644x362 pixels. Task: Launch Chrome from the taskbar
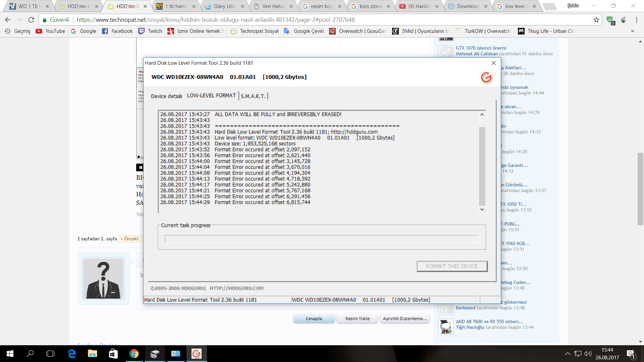(x=134, y=354)
